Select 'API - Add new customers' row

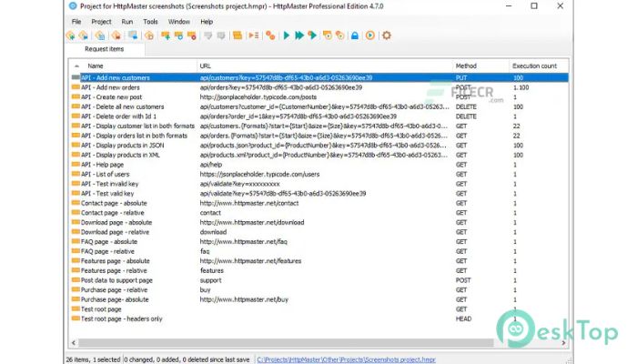[x=319, y=77]
